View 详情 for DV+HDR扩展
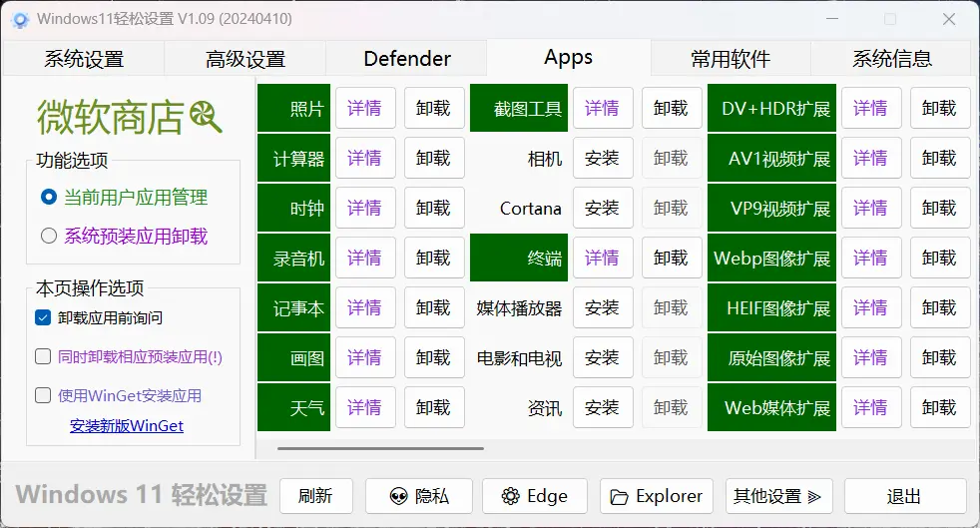This screenshot has width=980, height=528. 871,108
